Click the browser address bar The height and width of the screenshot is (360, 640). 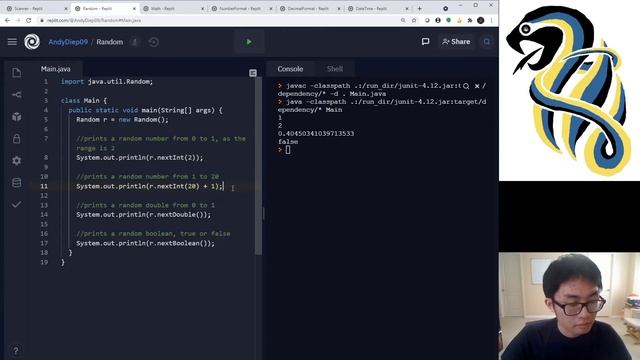tap(220, 20)
